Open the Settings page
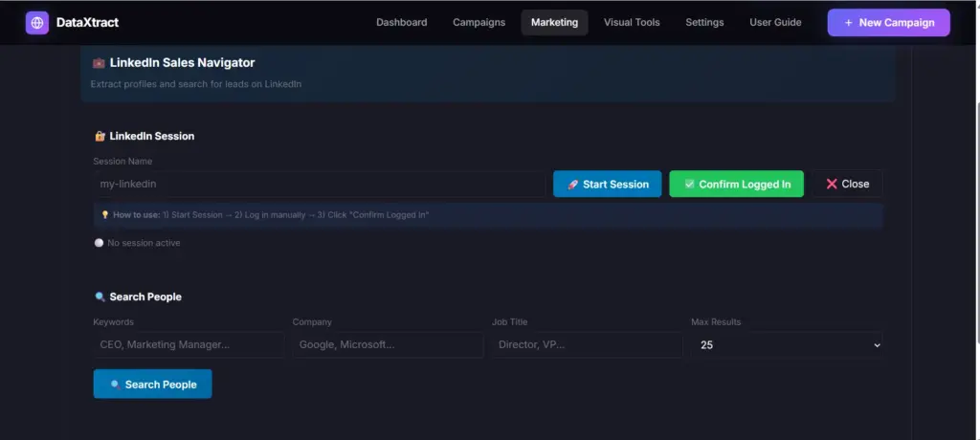Screen dimensions: 980x440 click(x=704, y=23)
